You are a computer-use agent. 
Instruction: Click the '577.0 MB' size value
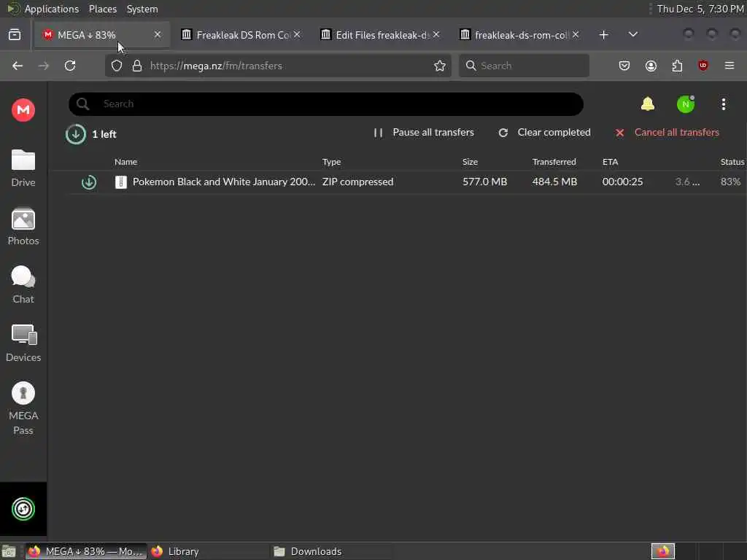[484, 182]
